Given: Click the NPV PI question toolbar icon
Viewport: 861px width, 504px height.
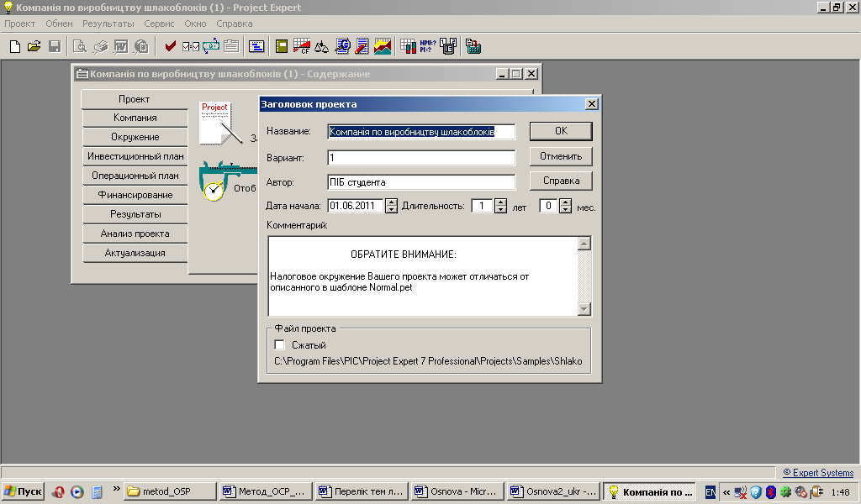Looking at the screenshot, I should tap(428, 46).
